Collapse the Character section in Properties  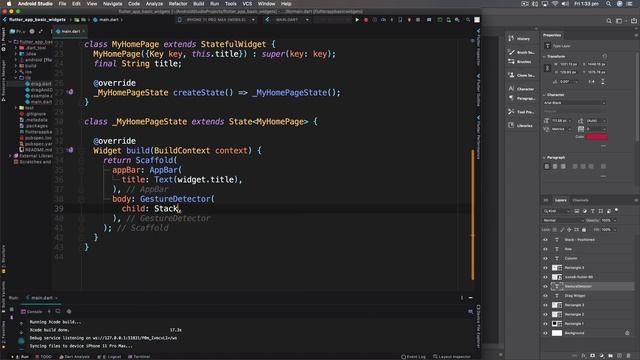[544, 95]
